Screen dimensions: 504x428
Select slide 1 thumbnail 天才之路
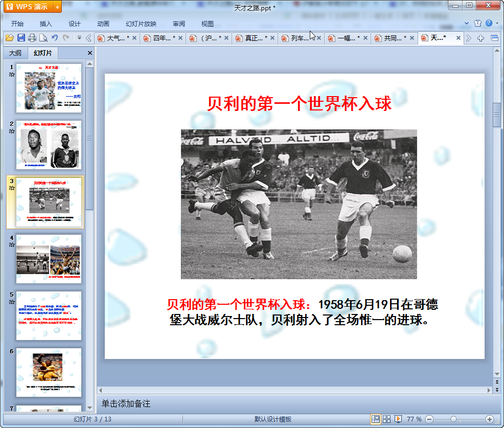click(49, 88)
